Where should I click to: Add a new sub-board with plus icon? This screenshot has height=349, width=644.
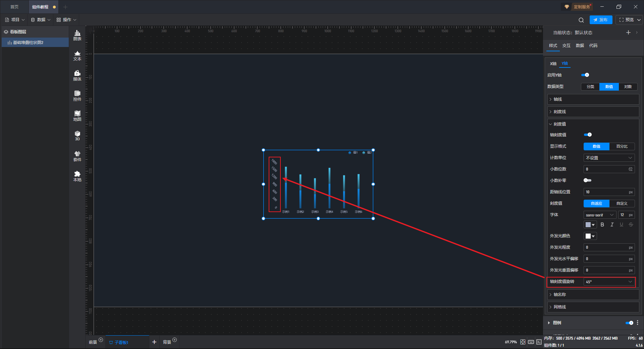tap(154, 342)
